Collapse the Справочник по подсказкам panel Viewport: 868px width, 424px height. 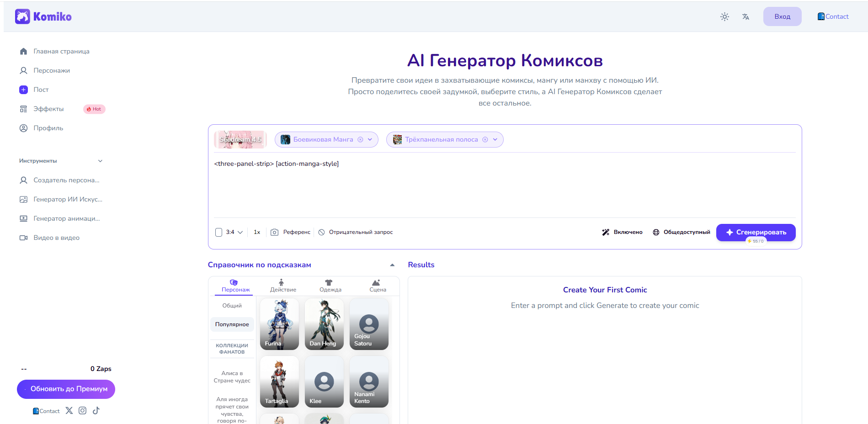tap(392, 265)
